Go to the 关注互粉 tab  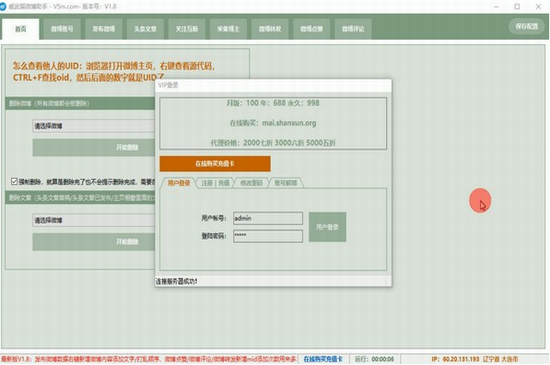coord(187,29)
